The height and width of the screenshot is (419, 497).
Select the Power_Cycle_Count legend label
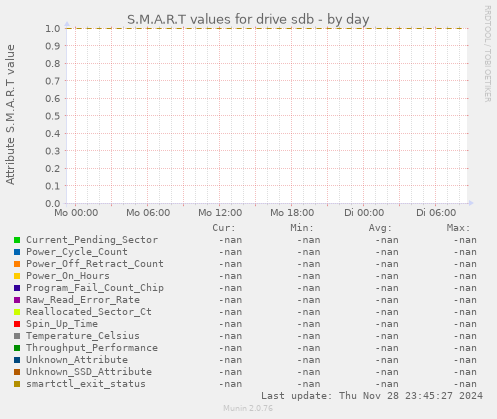point(77,252)
